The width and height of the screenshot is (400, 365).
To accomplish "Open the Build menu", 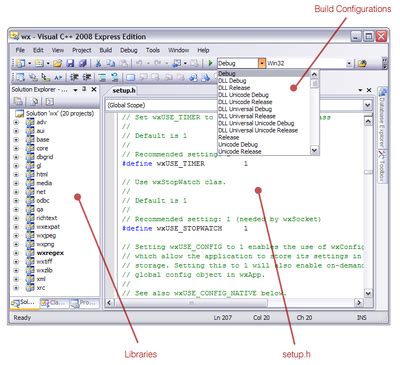I will click(106, 50).
